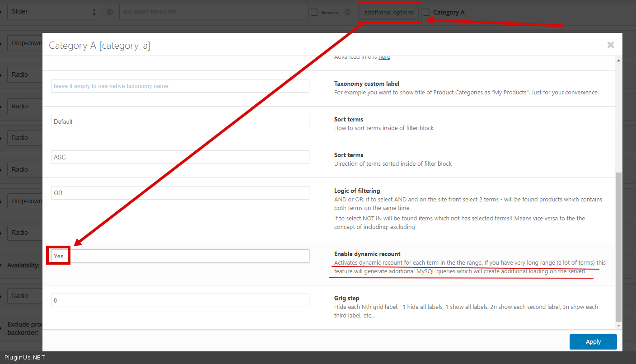Viewport: 636px width, 364px height.
Task: Click the help icon next to Reverse
Action: point(347,12)
